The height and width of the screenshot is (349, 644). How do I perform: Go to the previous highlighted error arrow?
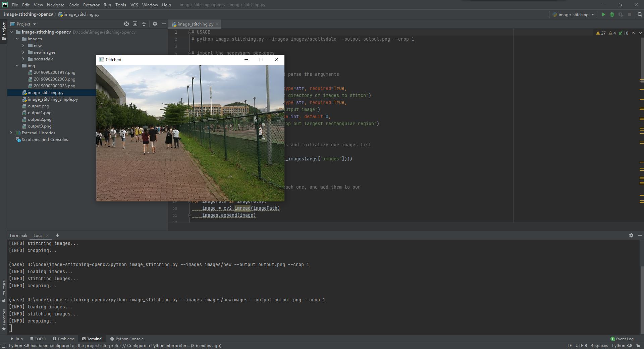click(x=633, y=33)
